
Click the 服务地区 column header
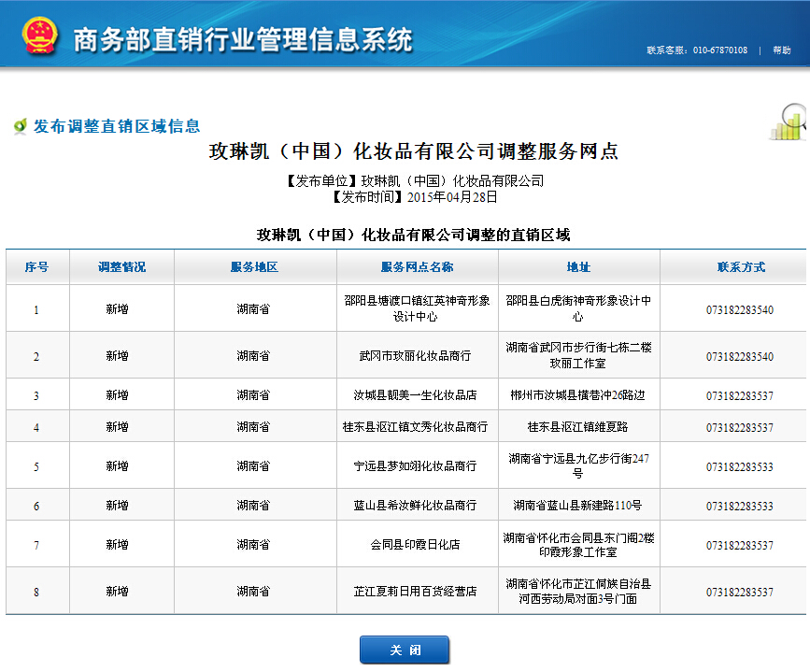click(x=255, y=267)
